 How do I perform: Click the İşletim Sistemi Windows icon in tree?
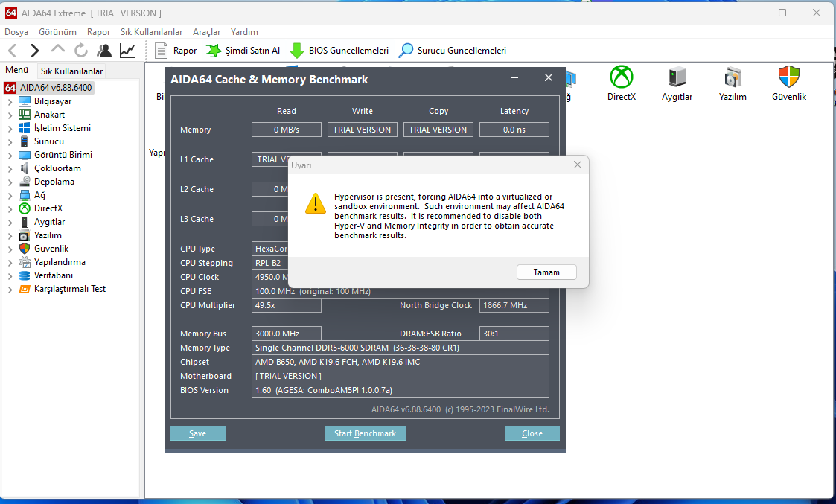25,128
